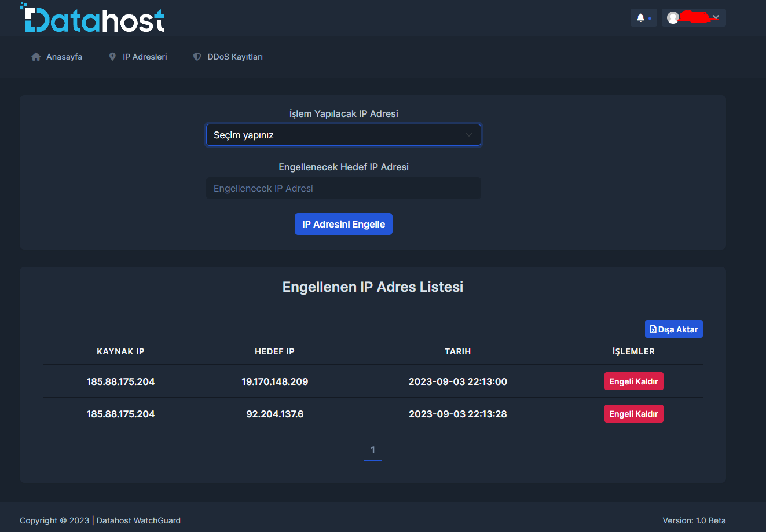Select pagination page 1
Image resolution: width=766 pixels, height=532 pixels.
[373, 450]
